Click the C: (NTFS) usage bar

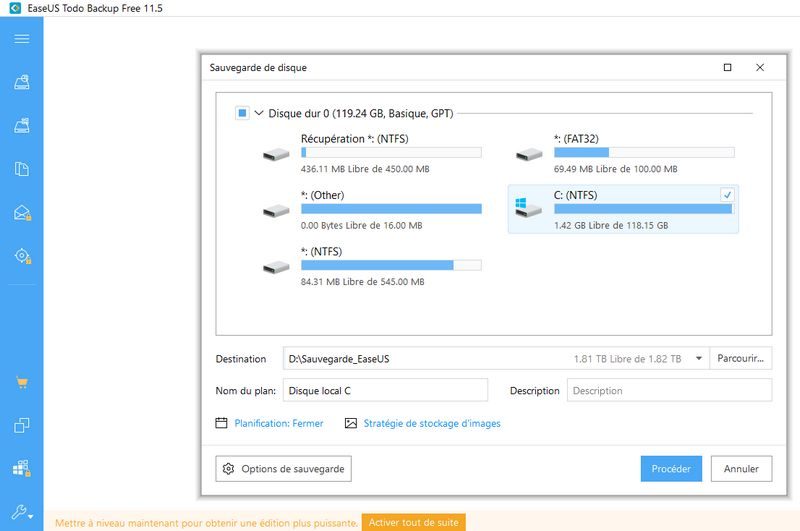click(644, 209)
